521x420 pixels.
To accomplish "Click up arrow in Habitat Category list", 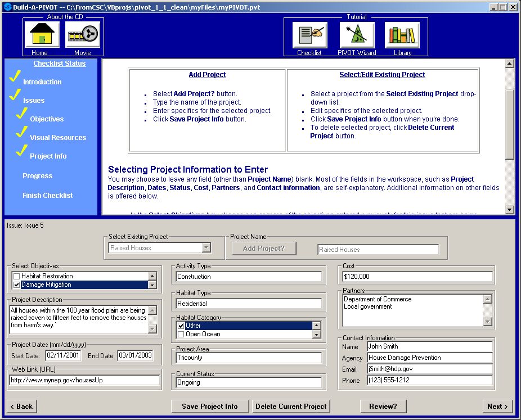I will (x=316, y=326).
